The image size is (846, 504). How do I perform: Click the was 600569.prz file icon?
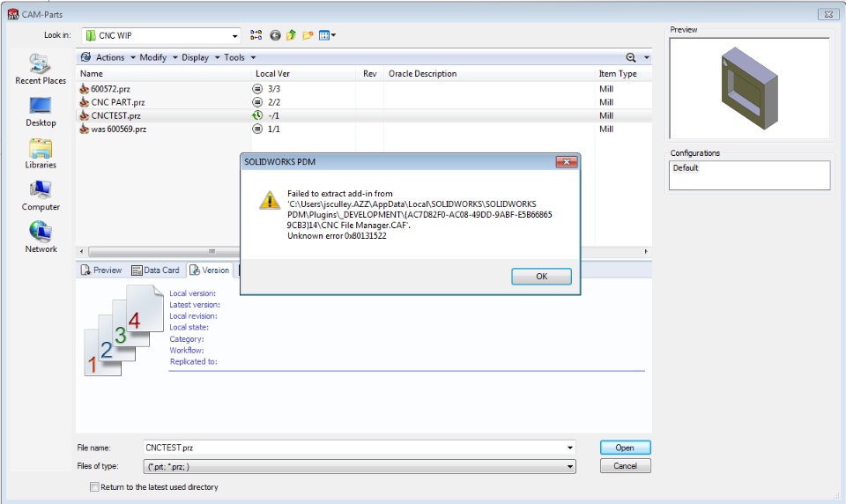click(x=85, y=129)
